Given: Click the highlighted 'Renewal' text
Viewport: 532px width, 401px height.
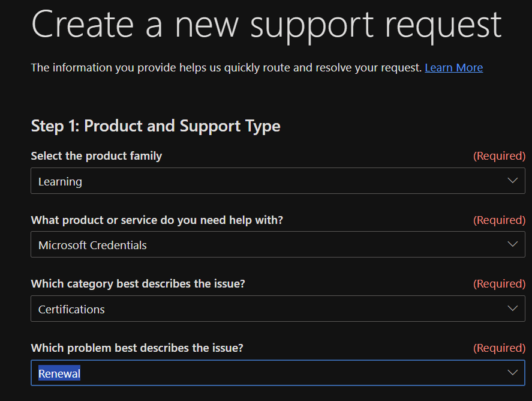Looking at the screenshot, I should [59, 373].
